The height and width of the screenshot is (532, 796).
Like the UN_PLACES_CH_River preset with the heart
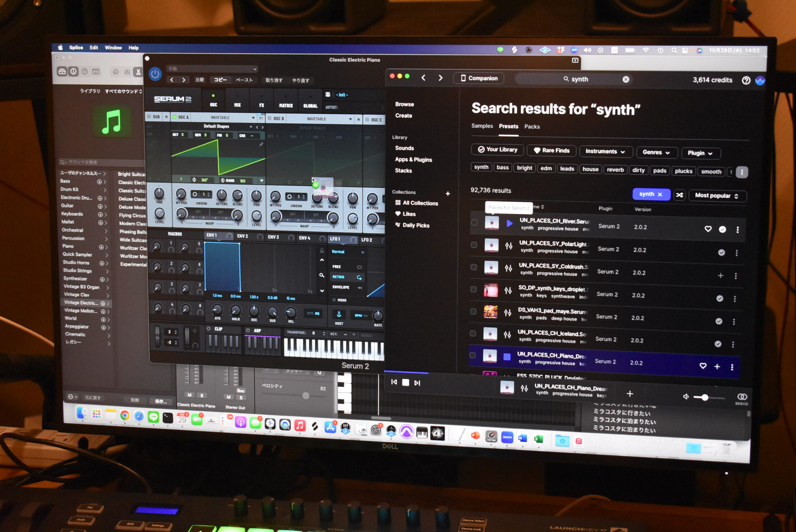click(708, 229)
